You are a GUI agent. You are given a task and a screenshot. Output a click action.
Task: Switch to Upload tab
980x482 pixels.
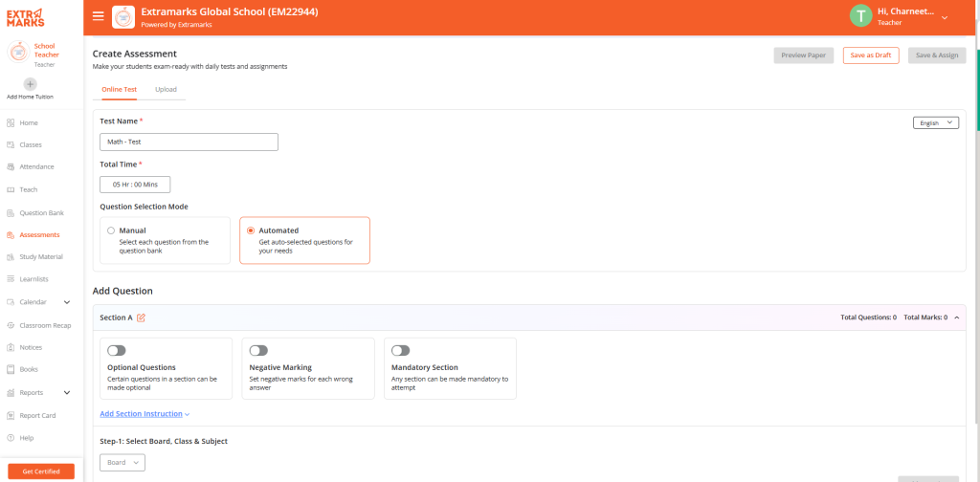coord(166,89)
